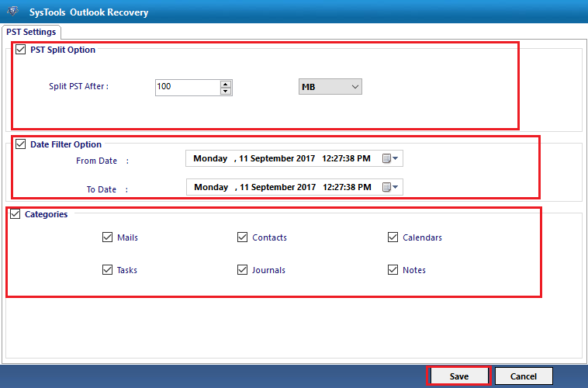Click the From Date field's day 'Monday'
The height and width of the screenshot is (388, 588).
tap(210, 158)
